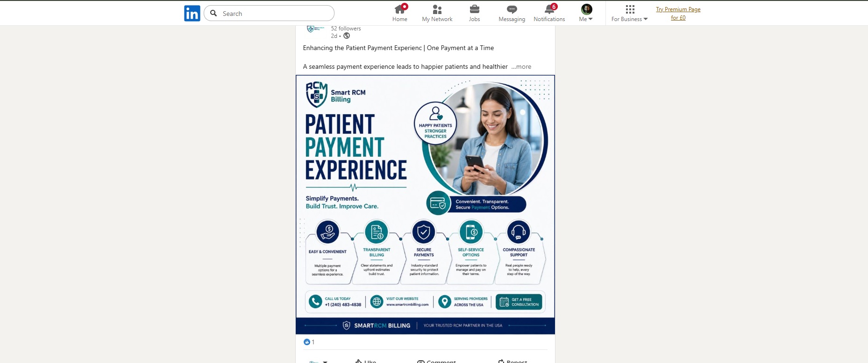Expand the For Business dropdown
This screenshot has width=868, height=363.
pos(629,19)
